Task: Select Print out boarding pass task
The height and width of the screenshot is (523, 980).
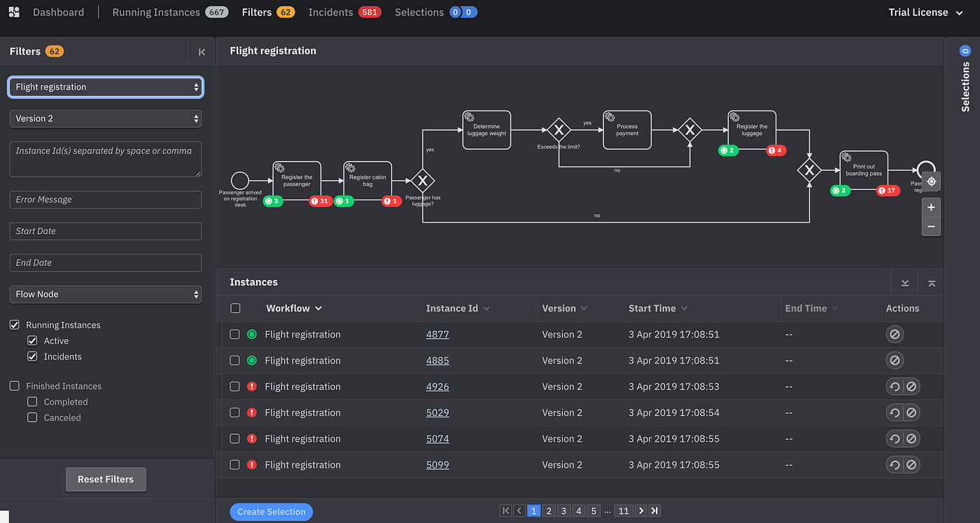Action: (x=864, y=170)
